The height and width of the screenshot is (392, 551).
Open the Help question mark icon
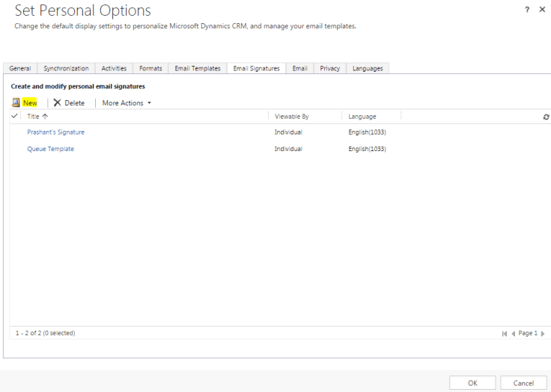[x=527, y=10]
